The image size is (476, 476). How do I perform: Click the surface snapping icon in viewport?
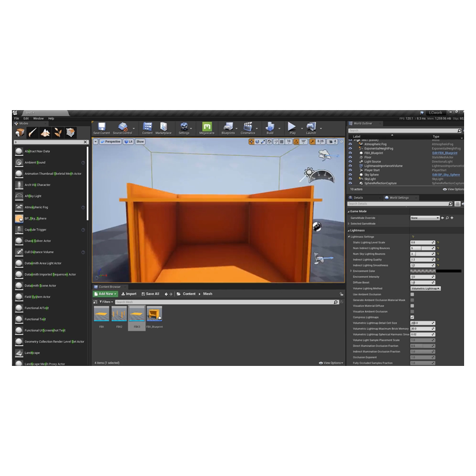(x=276, y=142)
